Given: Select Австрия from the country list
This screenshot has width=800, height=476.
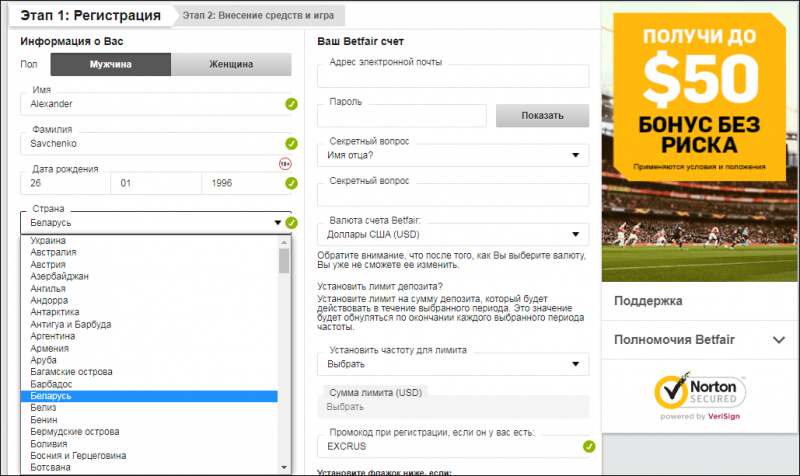Looking at the screenshot, I should (x=149, y=264).
